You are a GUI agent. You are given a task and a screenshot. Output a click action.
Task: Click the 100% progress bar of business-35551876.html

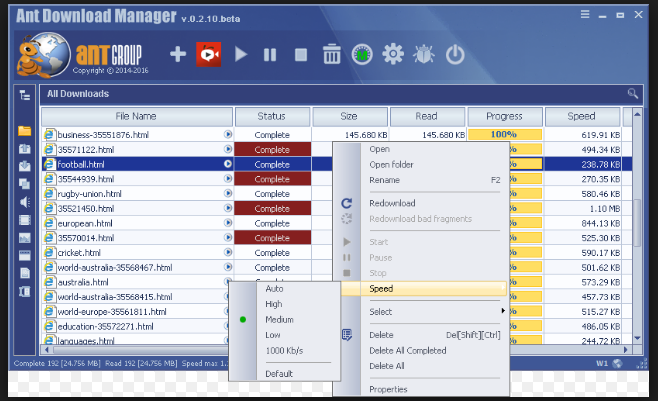(504, 135)
